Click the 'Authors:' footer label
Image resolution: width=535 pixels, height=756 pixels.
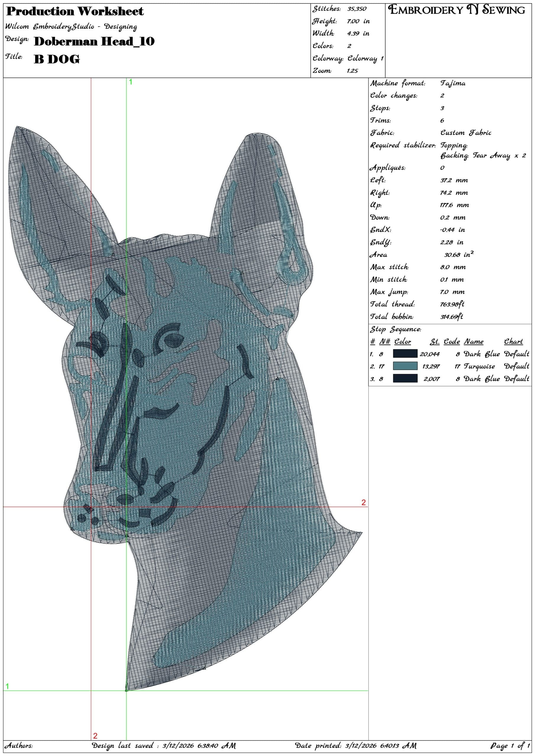click(18, 745)
